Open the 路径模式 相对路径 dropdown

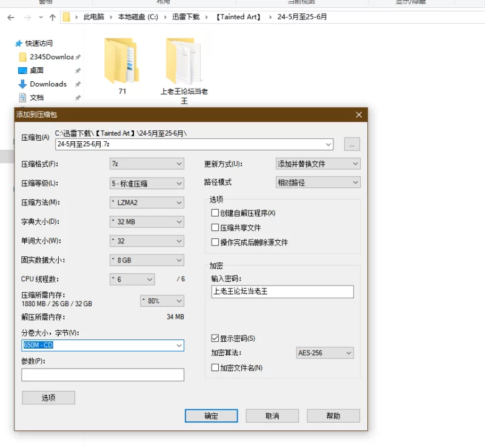(x=318, y=182)
